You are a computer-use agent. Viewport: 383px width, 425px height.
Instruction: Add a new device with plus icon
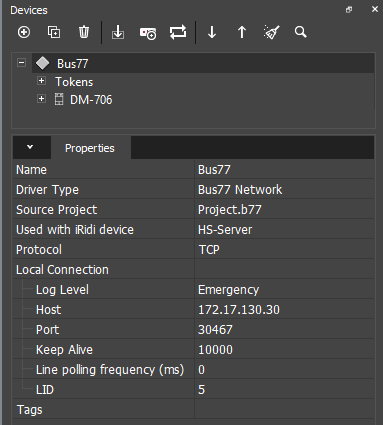pos(24,32)
